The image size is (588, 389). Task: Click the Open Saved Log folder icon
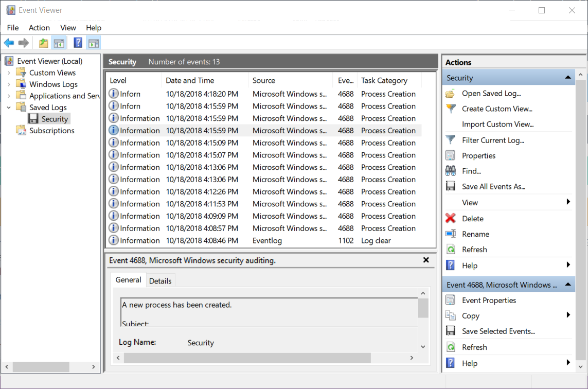(x=450, y=94)
